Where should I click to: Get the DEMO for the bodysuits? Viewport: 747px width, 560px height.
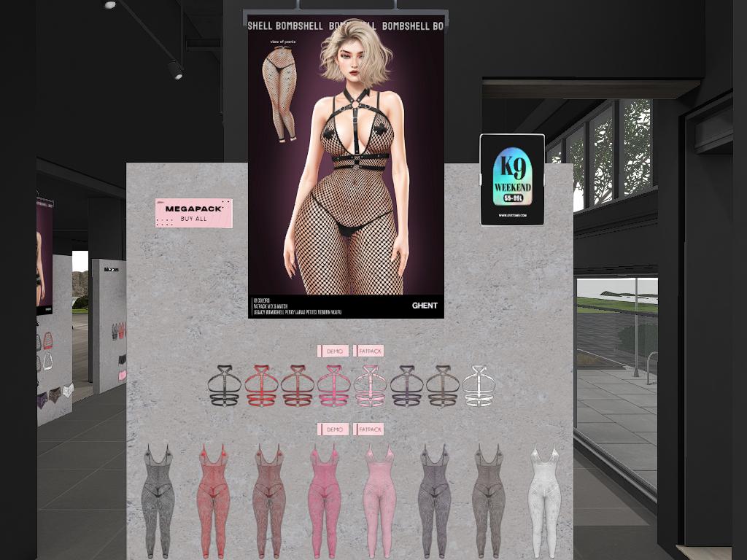[x=334, y=429]
